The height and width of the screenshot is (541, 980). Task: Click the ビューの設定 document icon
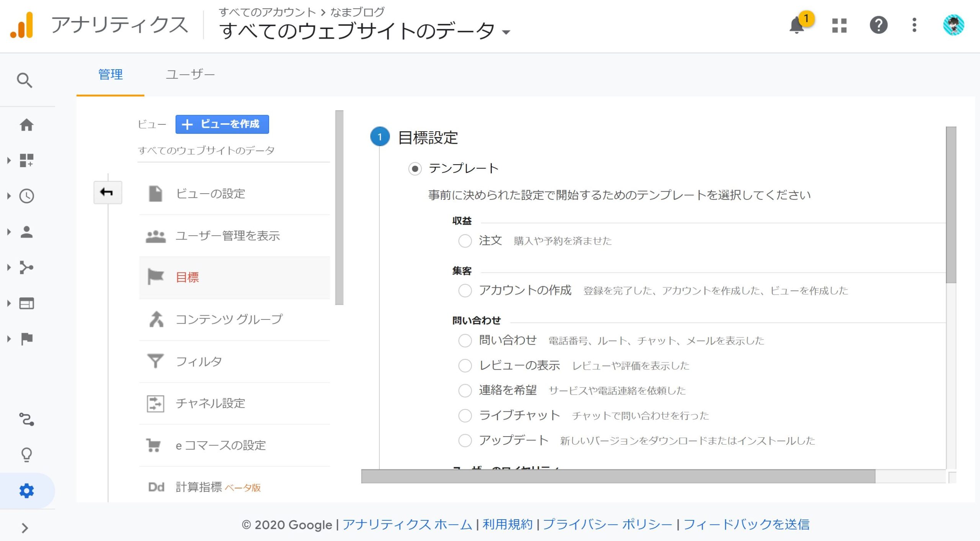tap(155, 194)
